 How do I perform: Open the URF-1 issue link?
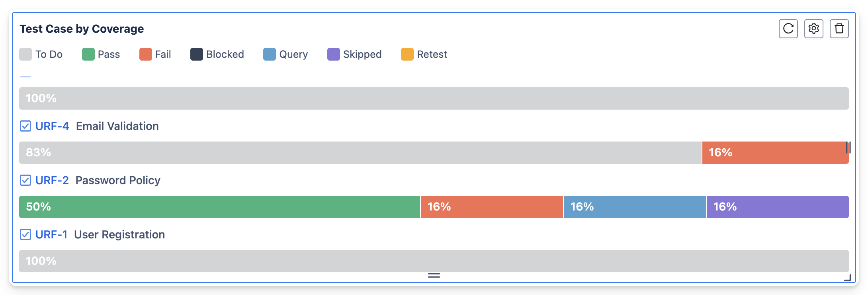click(51, 235)
